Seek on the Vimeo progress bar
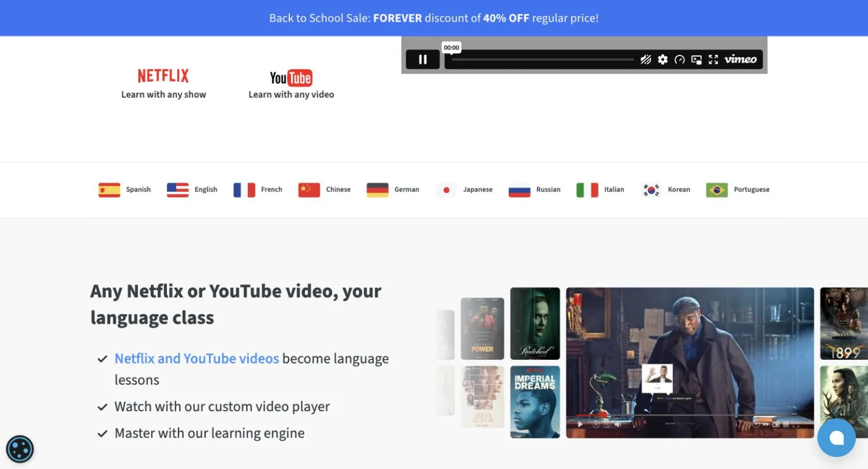 pyautogui.click(x=542, y=60)
